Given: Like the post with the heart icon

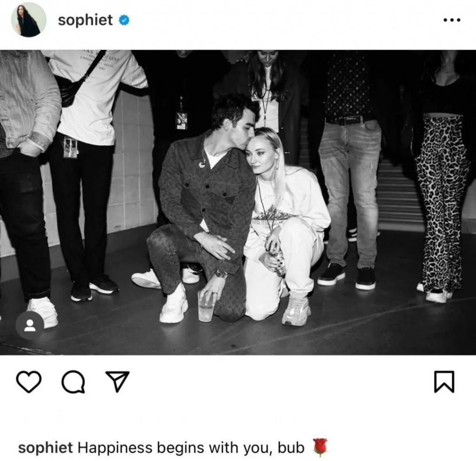Looking at the screenshot, I should click(28, 381).
